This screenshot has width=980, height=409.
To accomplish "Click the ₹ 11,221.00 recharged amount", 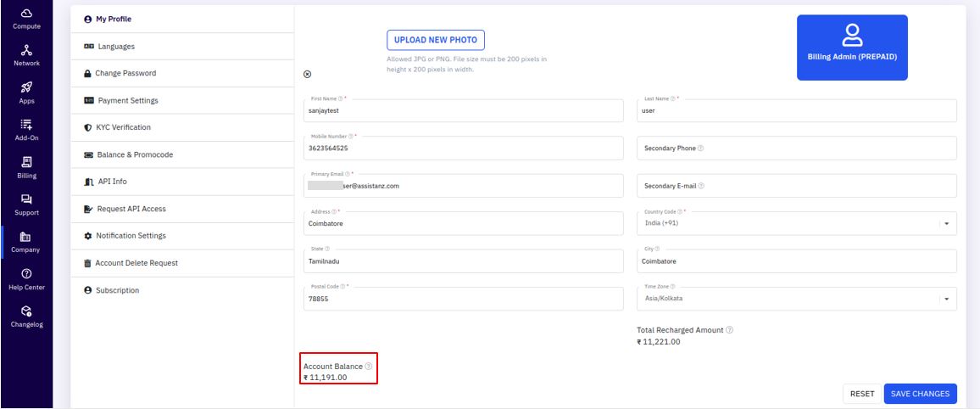I will pyautogui.click(x=659, y=341).
